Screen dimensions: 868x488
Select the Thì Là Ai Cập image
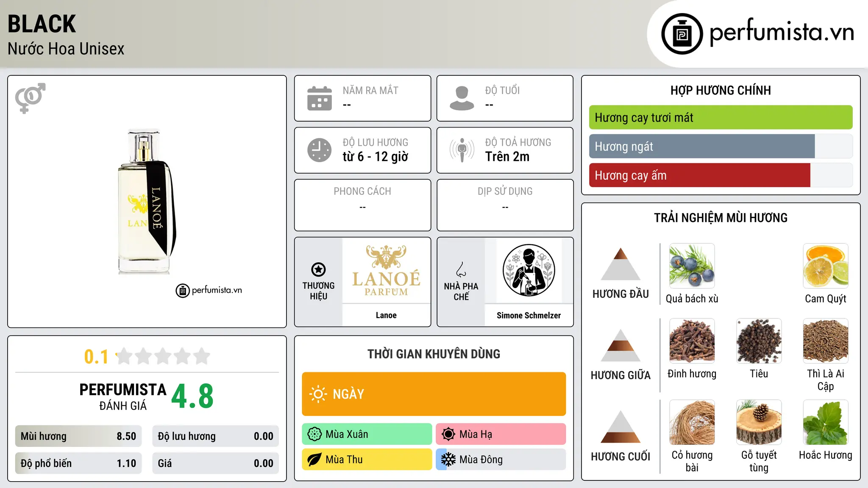point(826,341)
